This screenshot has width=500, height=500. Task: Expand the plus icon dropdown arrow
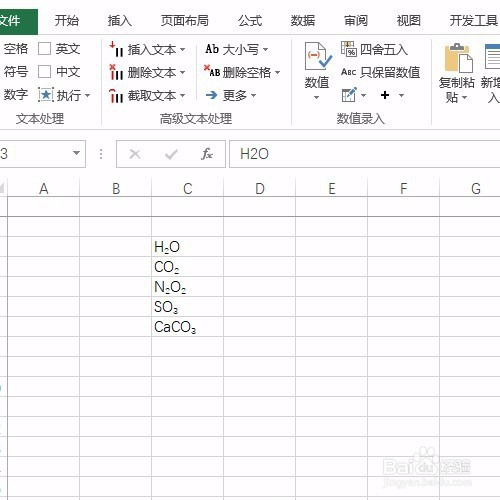[401, 96]
